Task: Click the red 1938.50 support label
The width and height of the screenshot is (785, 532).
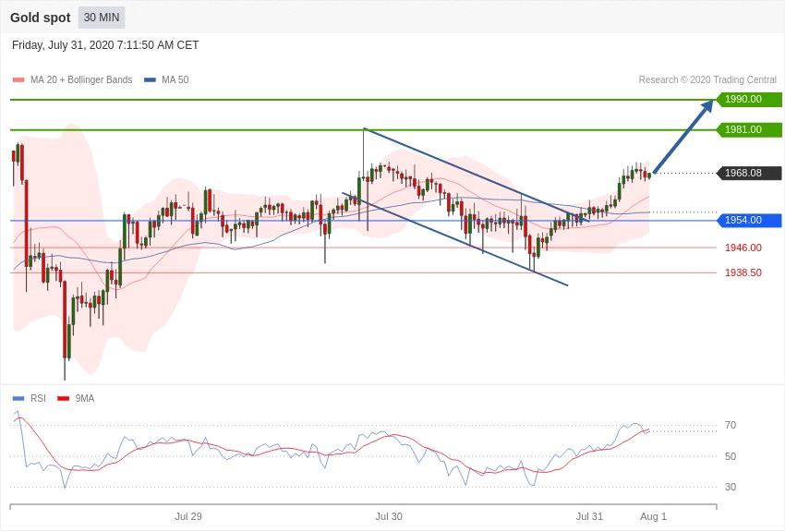Action: (x=743, y=272)
